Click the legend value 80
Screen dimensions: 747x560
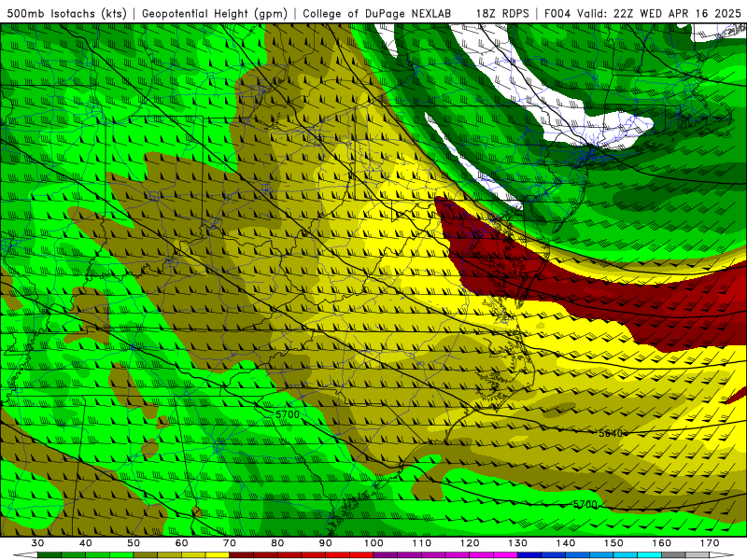pyautogui.click(x=277, y=543)
